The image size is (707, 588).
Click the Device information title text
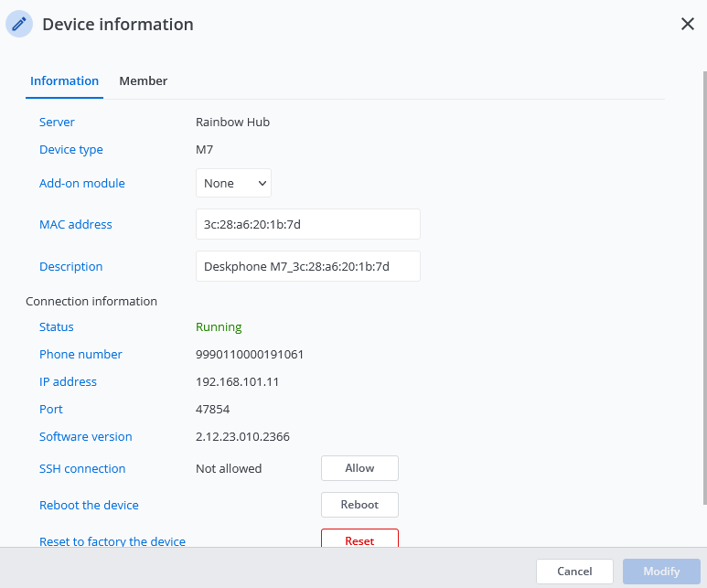(x=118, y=25)
